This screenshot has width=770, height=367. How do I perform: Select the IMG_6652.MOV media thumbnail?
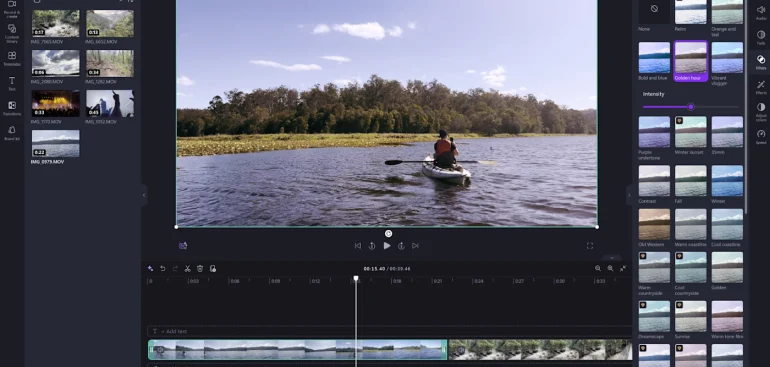(110, 23)
